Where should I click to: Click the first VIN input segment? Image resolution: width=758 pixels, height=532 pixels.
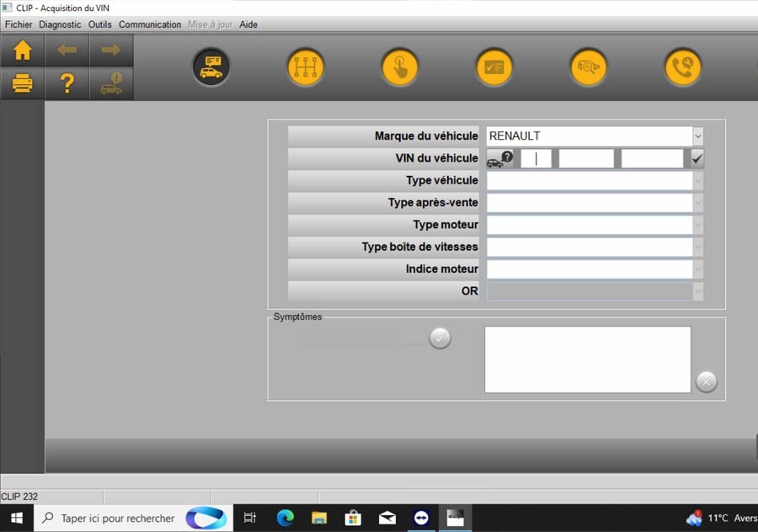click(536, 158)
